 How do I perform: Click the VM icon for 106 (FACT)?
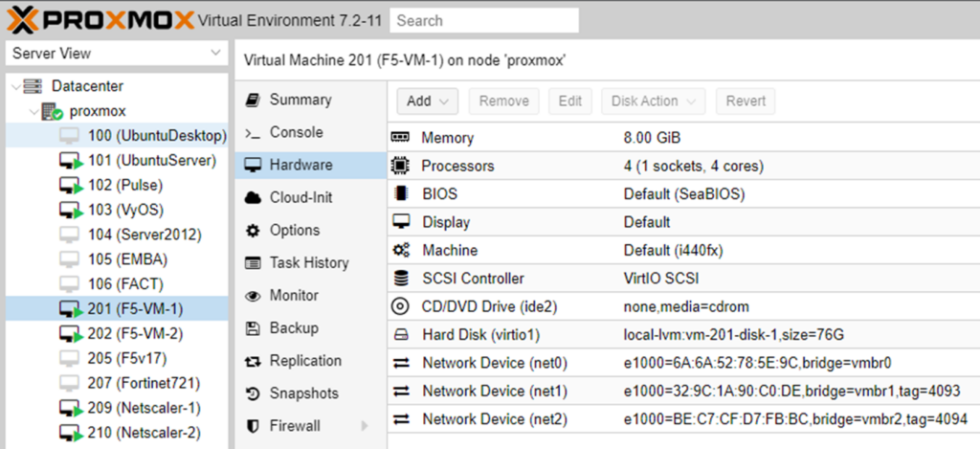pyautogui.click(x=70, y=284)
